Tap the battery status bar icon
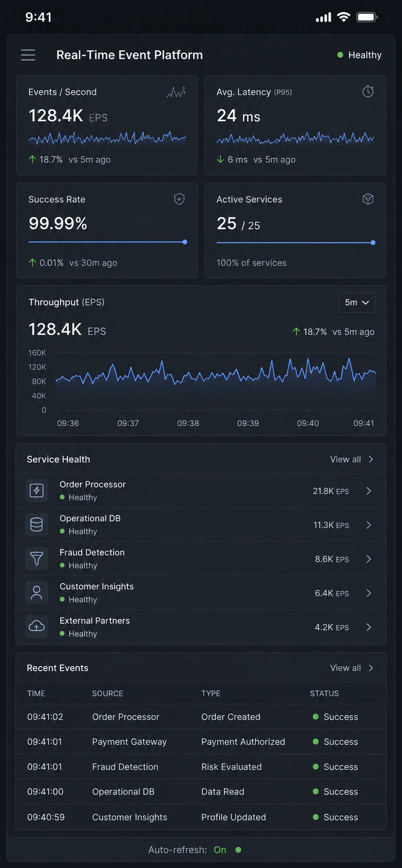402x868 pixels. tap(367, 17)
